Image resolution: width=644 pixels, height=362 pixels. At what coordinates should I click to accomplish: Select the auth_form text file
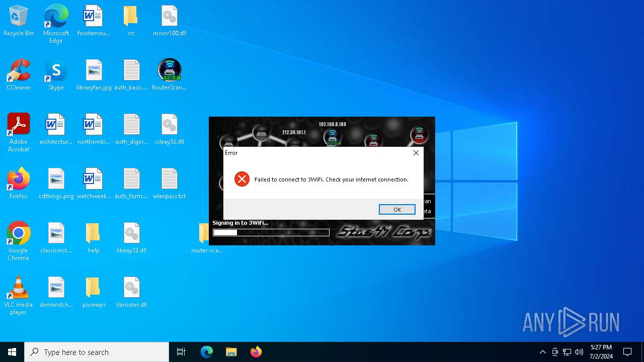coord(131,184)
